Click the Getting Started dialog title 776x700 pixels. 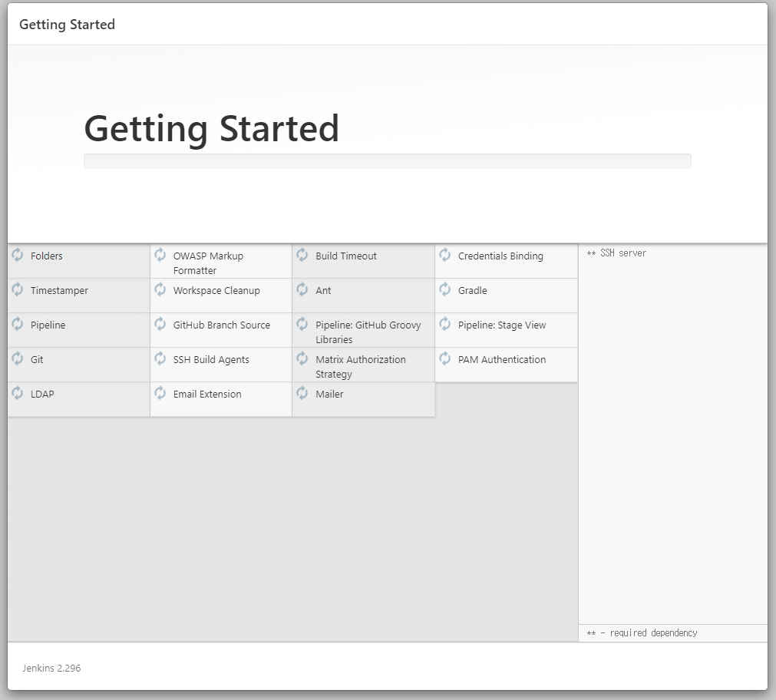(67, 25)
